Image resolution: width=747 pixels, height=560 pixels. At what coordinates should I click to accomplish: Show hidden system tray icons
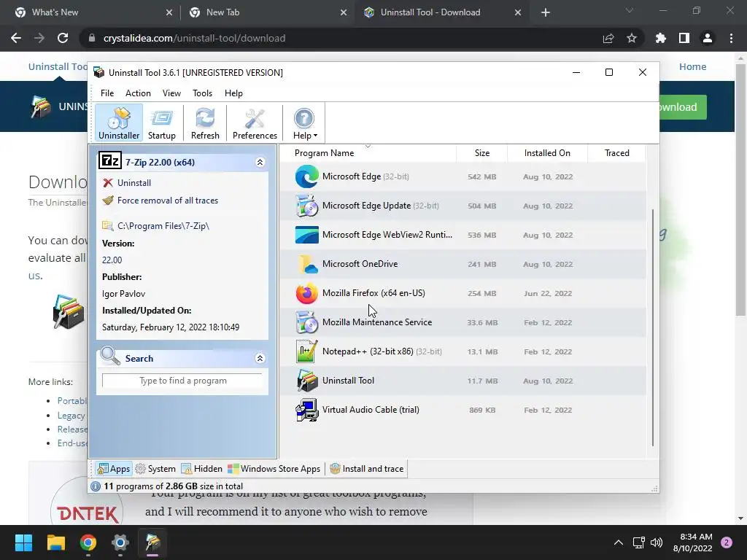click(618, 542)
